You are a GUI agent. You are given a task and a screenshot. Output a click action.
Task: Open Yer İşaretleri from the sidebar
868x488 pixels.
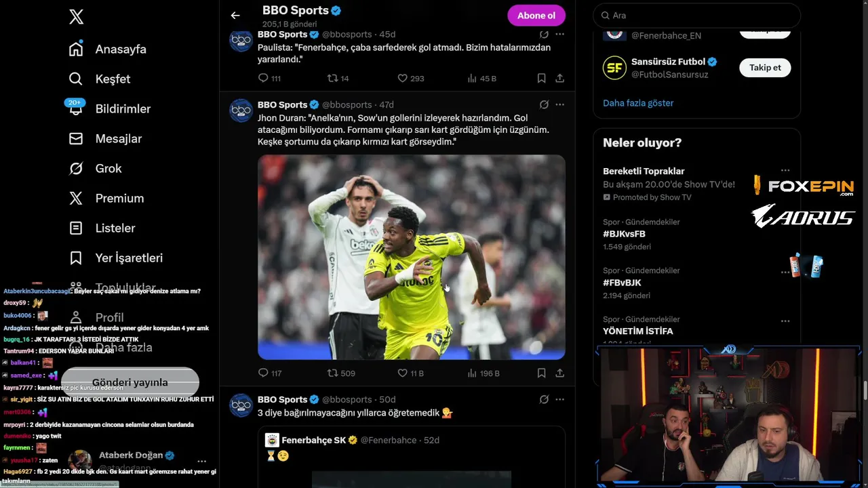coord(116,258)
